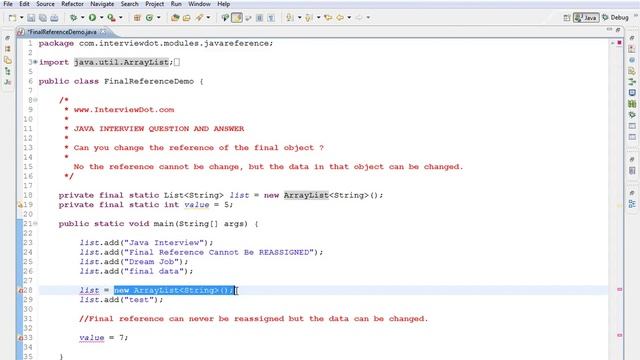The width and height of the screenshot is (640, 360).
Task: Click the Print toolbar icon
Action: (x=54, y=18)
